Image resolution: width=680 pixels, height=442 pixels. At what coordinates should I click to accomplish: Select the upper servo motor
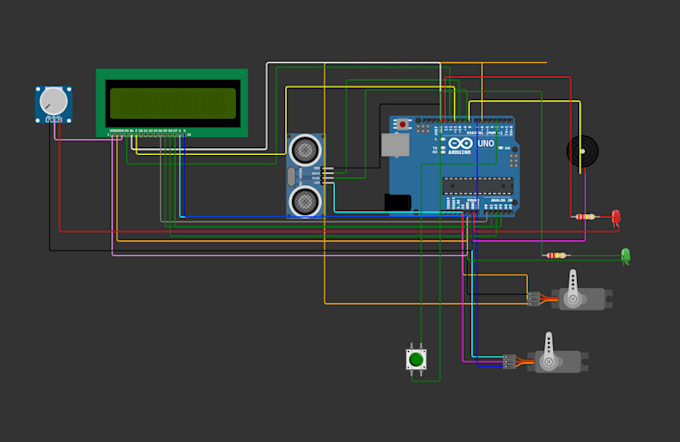pyautogui.click(x=582, y=291)
